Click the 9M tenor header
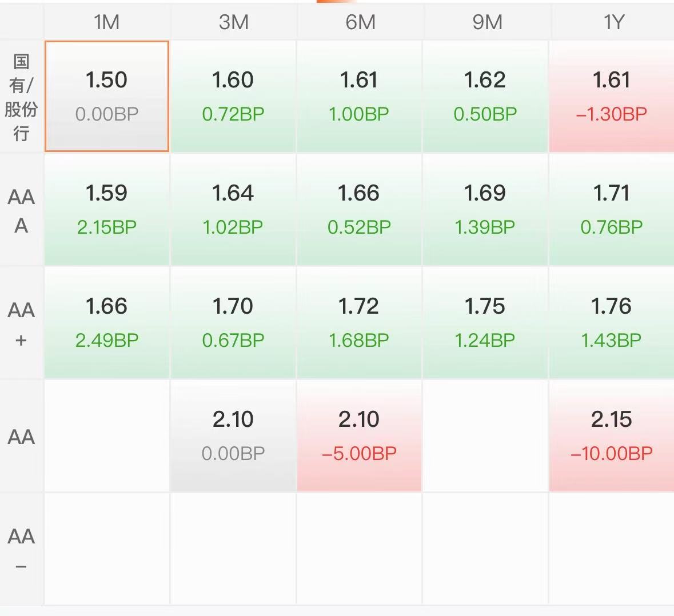The image size is (674, 616). 486,22
